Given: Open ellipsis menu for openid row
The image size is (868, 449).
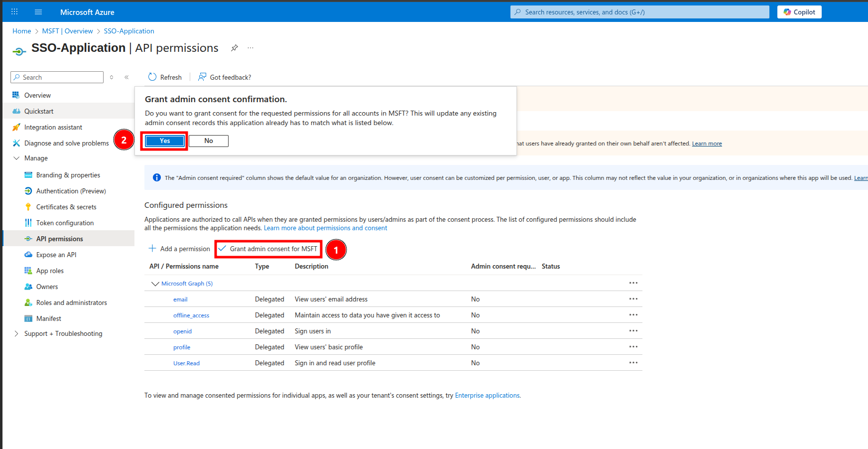Looking at the screenshot, I should (x=633, y=331).
